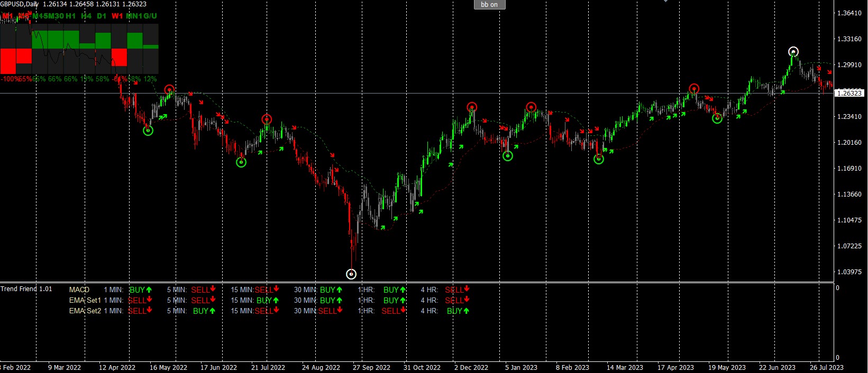Click the green up arrow beside MACD 1 MIN BUY
The height and width of the screenshot is (373, 868).
[149, 290]
